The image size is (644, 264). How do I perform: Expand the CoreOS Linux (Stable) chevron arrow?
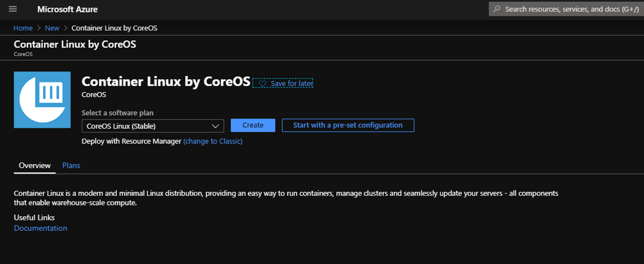[x=216, y=126]
